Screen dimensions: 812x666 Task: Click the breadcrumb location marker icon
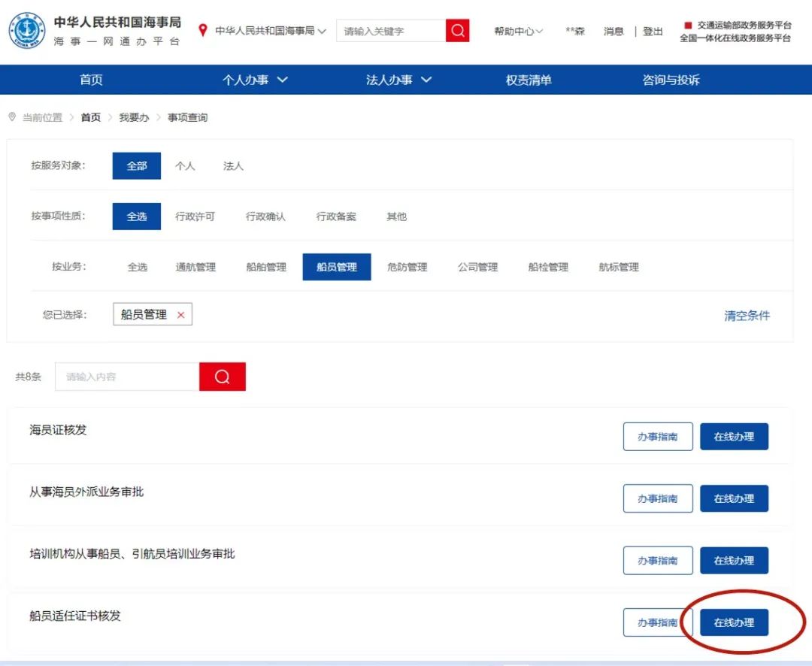13,117
